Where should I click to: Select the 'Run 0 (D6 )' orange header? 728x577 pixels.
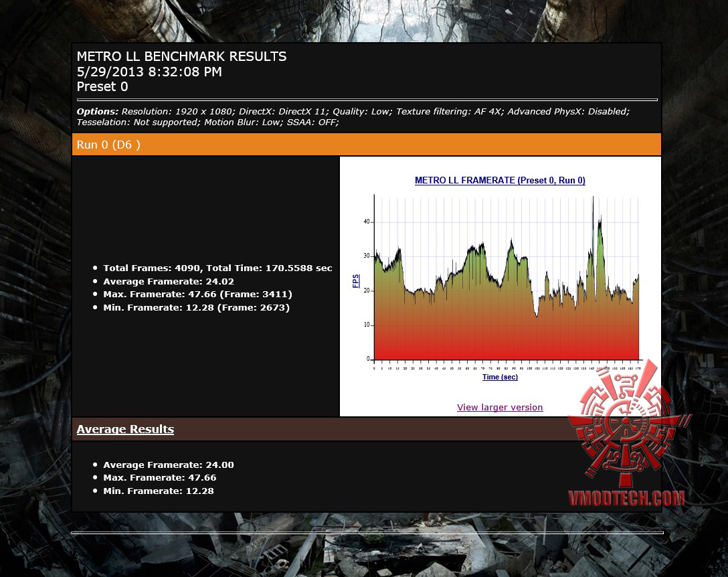(x=366, y=145)
